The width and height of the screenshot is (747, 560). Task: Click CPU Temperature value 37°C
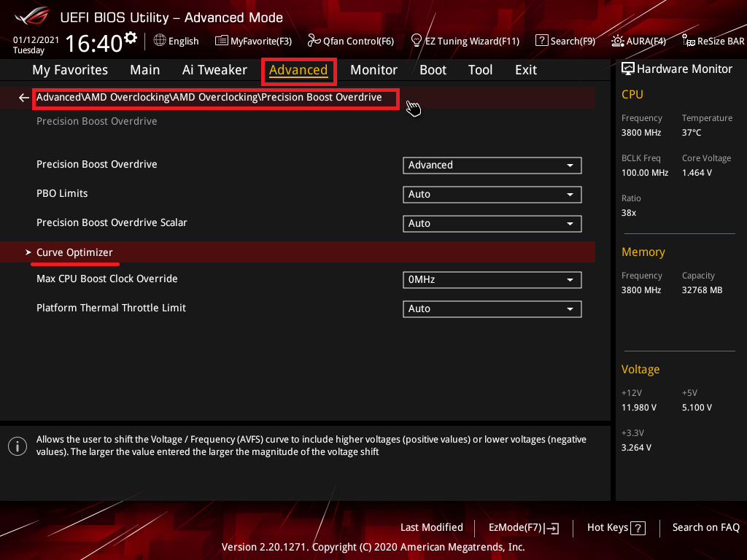(x=692, y=133)
